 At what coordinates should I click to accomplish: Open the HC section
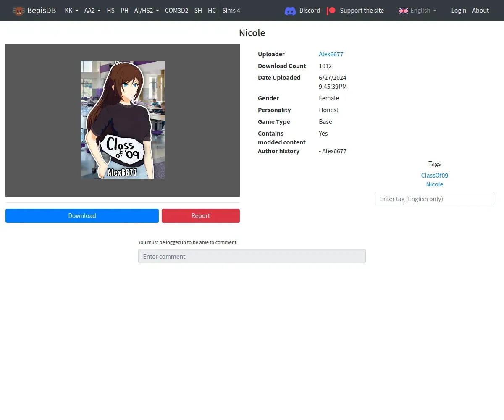pos(212,10)
